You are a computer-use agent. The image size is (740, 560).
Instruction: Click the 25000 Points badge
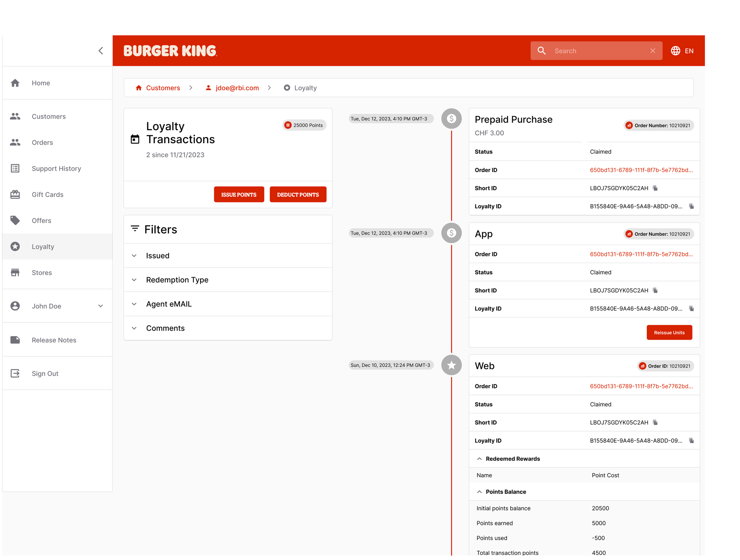304,125
